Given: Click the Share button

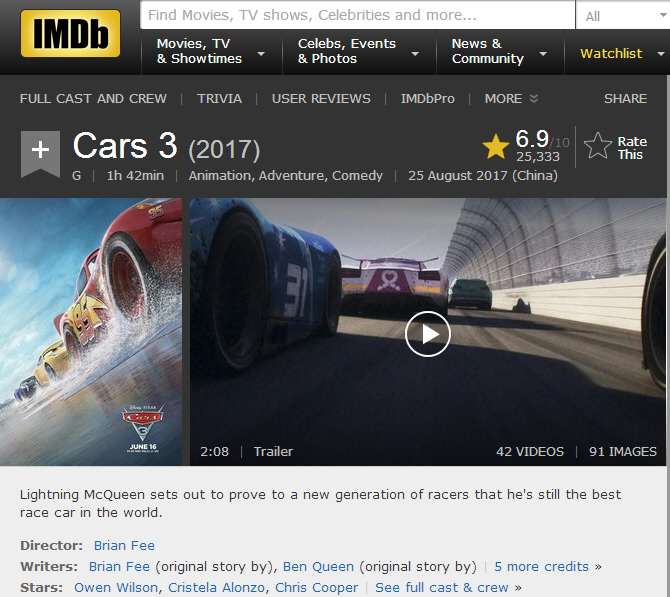Looking at the screenshot, I should coord(625,98).
